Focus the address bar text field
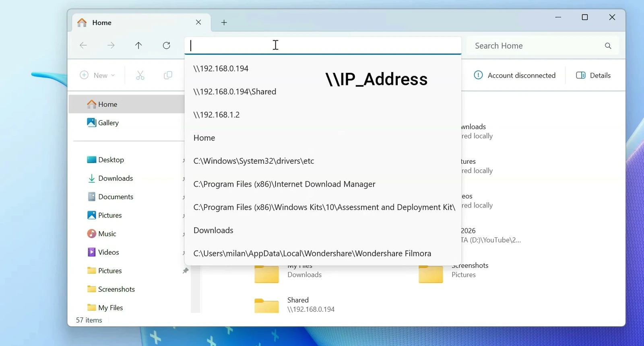Screen dimensions: 644x346 (323, 45)
